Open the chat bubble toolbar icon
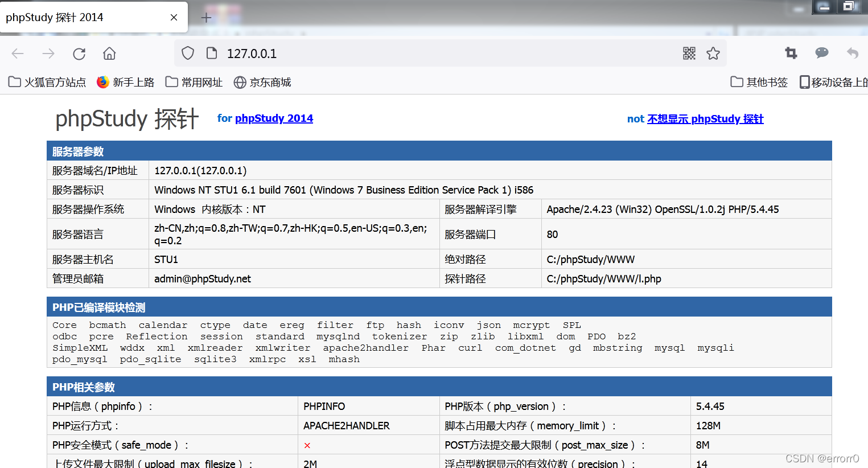This screenshot has height=468, width=868. pos(822,53)
